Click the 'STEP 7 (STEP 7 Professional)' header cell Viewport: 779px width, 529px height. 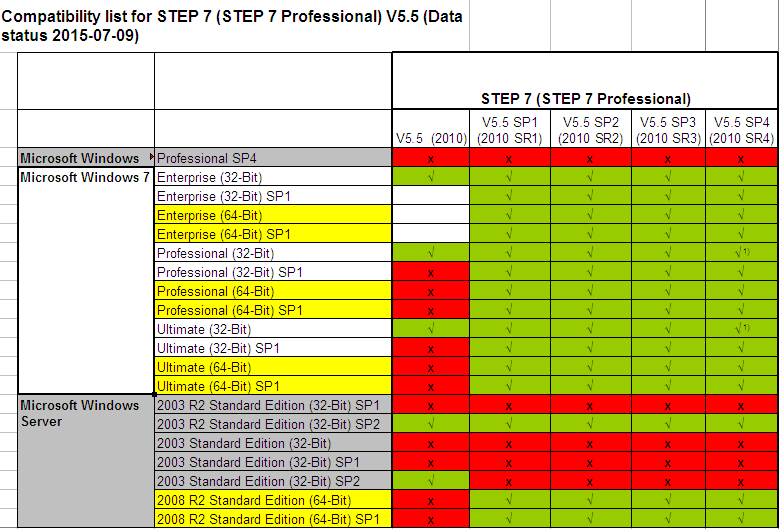click(585, 81)
